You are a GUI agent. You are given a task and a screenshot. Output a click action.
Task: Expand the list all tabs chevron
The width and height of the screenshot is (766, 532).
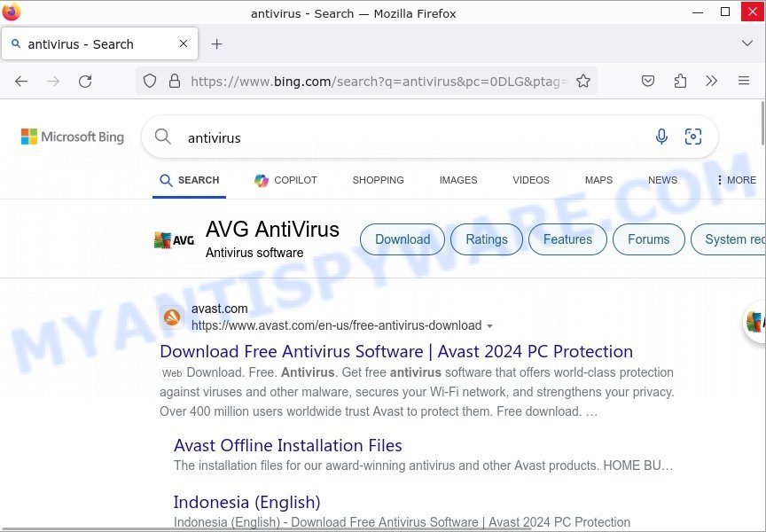coord(747,43)
